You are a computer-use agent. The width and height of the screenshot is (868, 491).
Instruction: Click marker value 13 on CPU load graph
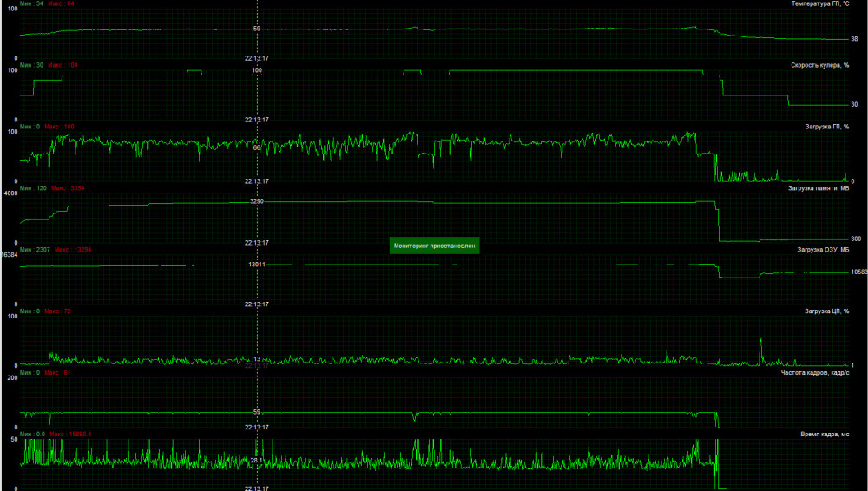(257, 359)
